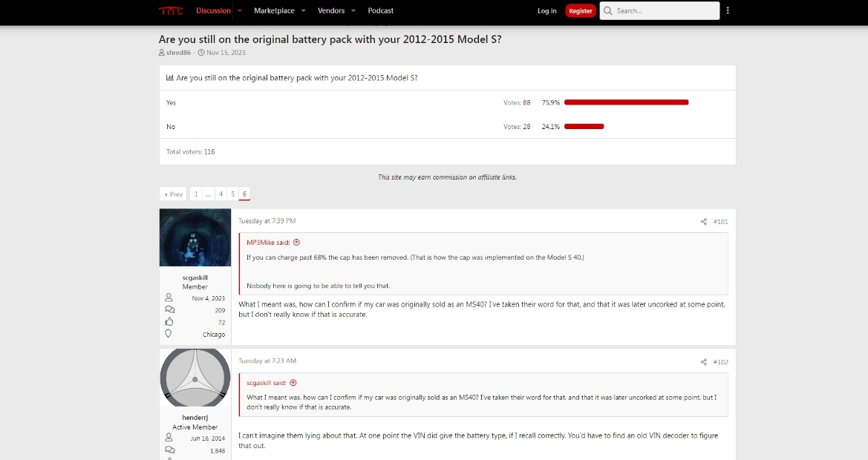This screenshot has height=460, width=868.
Task: Click affiliate links disclosure text
Action: [x=447, y=177]
